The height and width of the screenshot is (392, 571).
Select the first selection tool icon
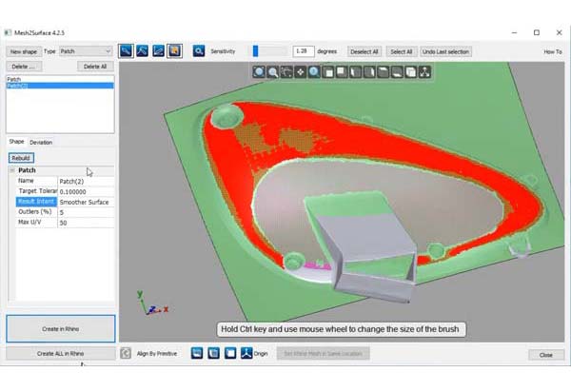(127, 50)
